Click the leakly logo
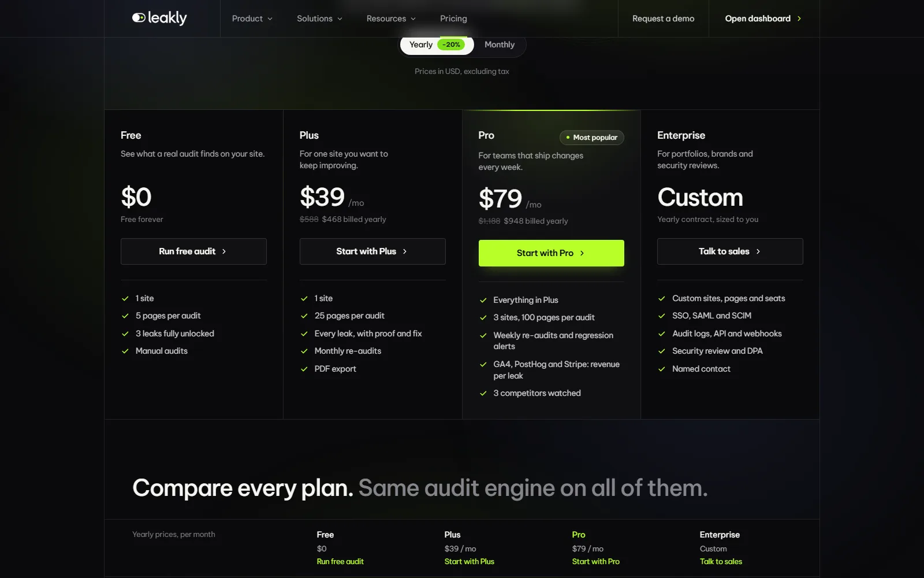The image size is (924, 578). click(159, 18)
